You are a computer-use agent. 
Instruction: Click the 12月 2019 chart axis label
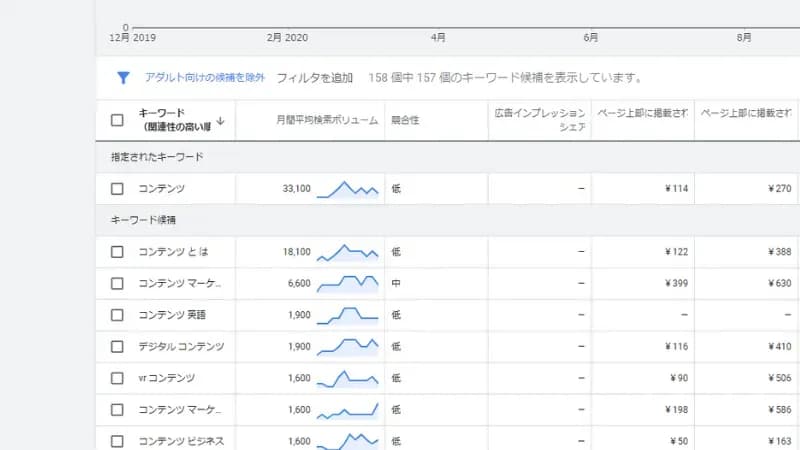133,38
